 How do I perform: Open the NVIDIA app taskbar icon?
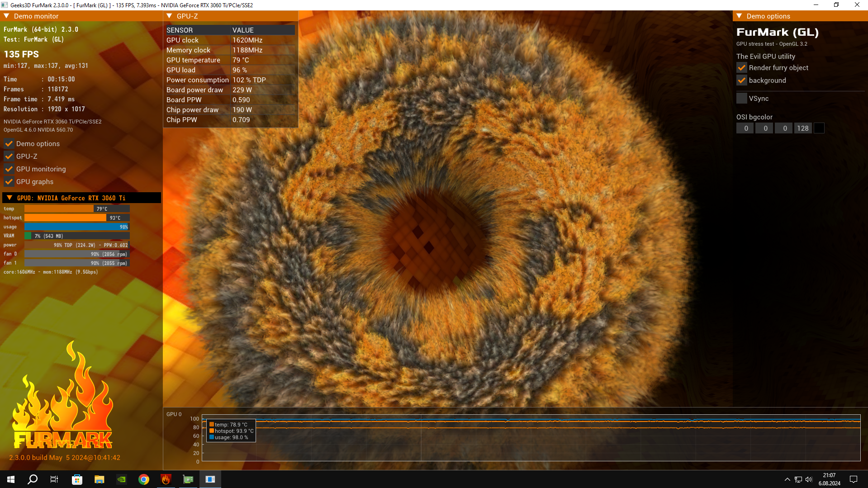pyautogui.click(x=121, y=479)
